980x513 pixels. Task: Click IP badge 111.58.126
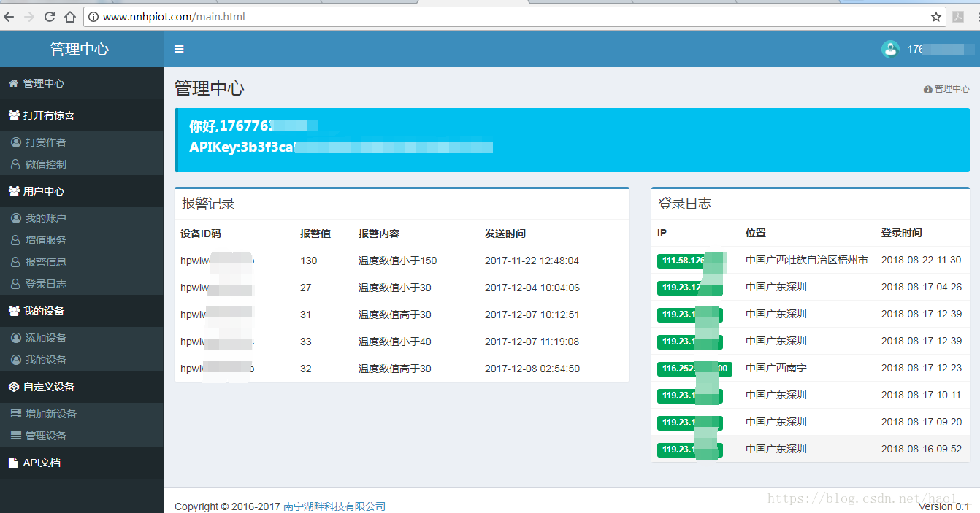tap(691, 261)
